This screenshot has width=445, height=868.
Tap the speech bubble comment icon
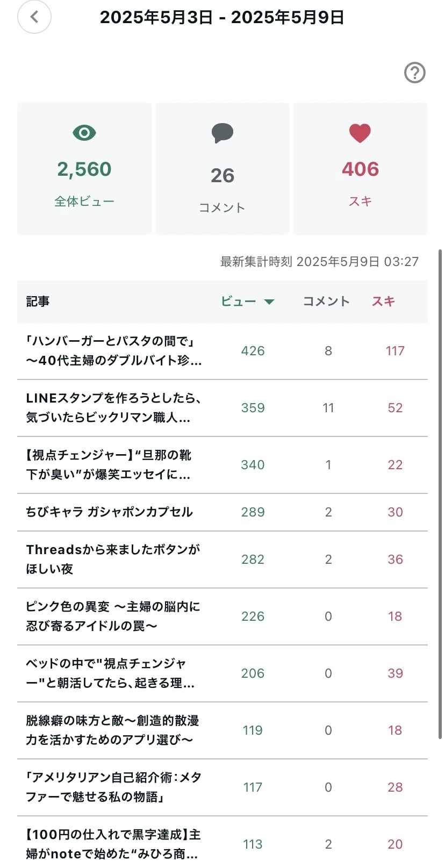click(x=223, y=133)
